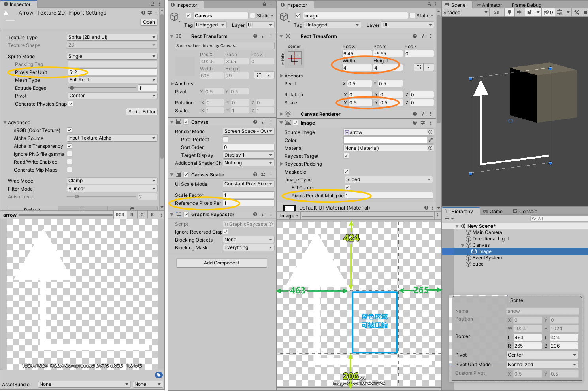Viewport: 588px width, 391px height.
Task: Open the color eyedropper in Image component
Action: [430, 140]
